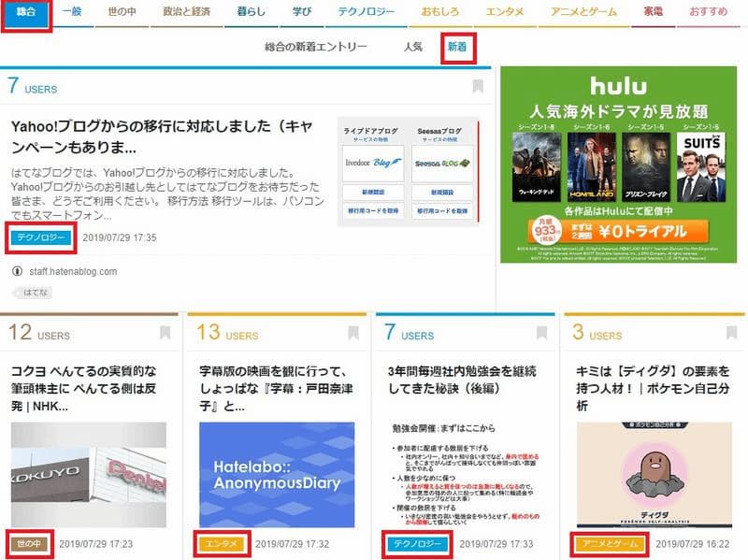Switch to 新着 entries view
Viewport: 748px width, 560px height.
[457, 47]
